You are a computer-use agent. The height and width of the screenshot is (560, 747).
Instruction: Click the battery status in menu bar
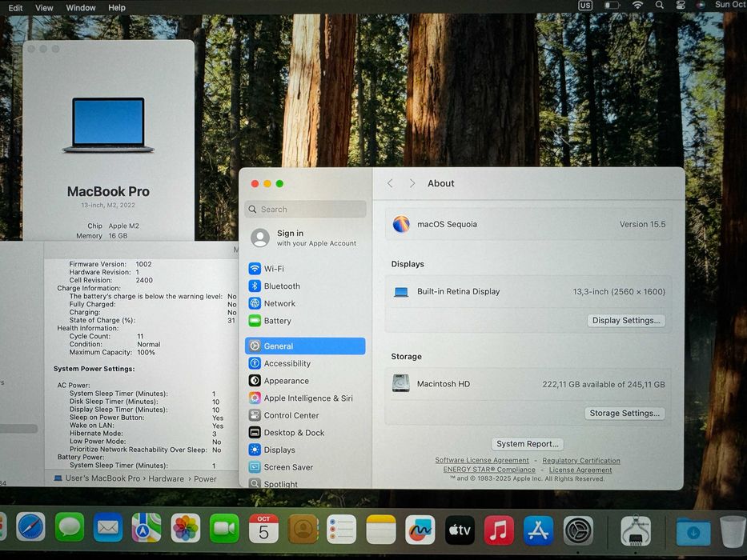pos(612,6)
